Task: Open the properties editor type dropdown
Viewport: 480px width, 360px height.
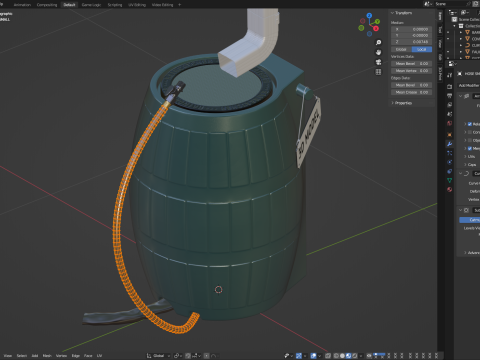Action: (x=452, y=63)
